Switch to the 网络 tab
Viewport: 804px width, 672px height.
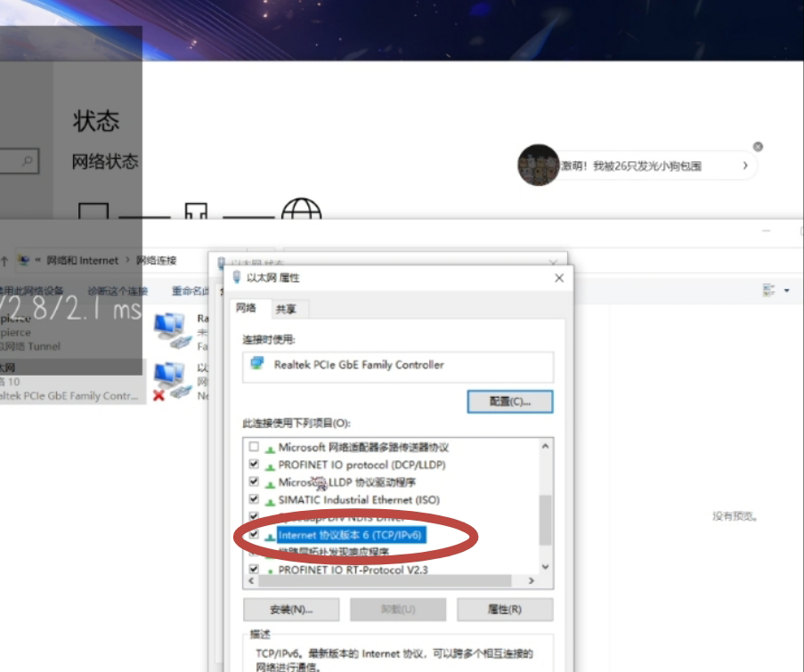point(246,308)
